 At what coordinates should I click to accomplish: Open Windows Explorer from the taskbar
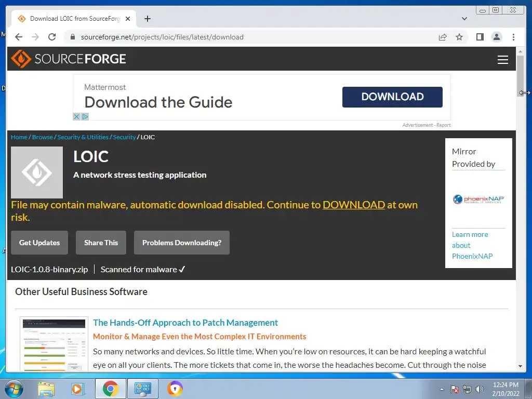coord(46,389)
